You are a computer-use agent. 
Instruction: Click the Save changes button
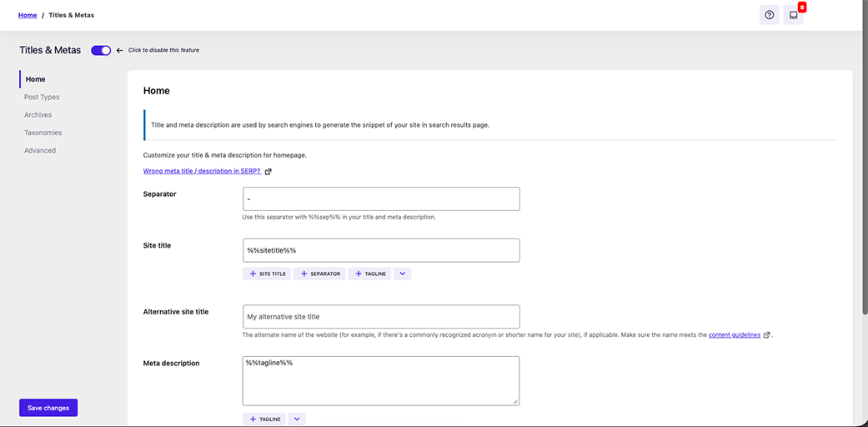[48, 408]
